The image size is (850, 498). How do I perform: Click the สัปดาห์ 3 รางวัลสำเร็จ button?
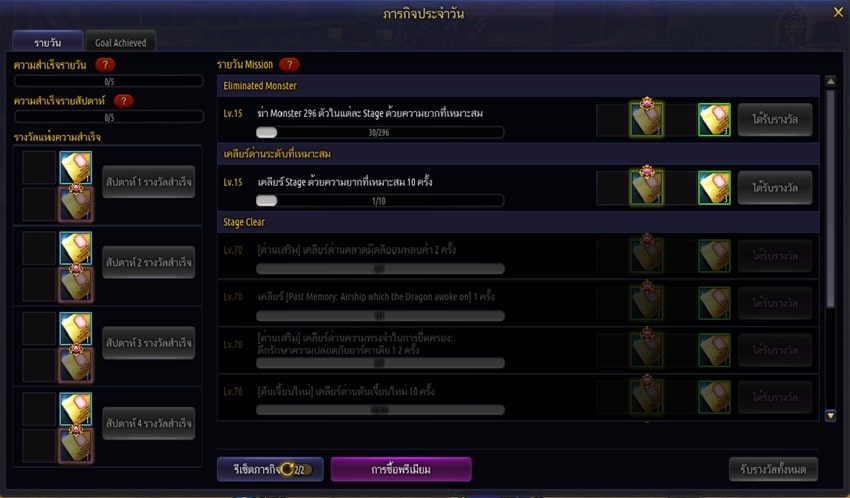coord(149,342)
